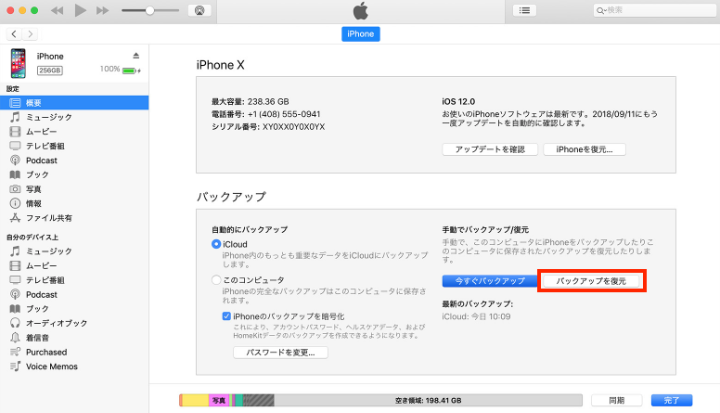The height and width of the screenshot is (413, 720).
Task: Open 情報 in the sidebar
Action: click(x=74, y=204)
